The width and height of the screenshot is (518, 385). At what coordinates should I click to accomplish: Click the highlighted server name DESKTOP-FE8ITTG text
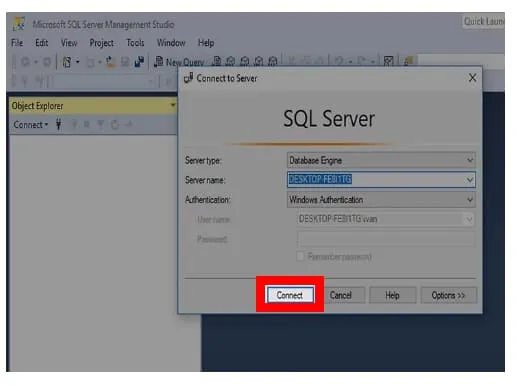[320, 180]
